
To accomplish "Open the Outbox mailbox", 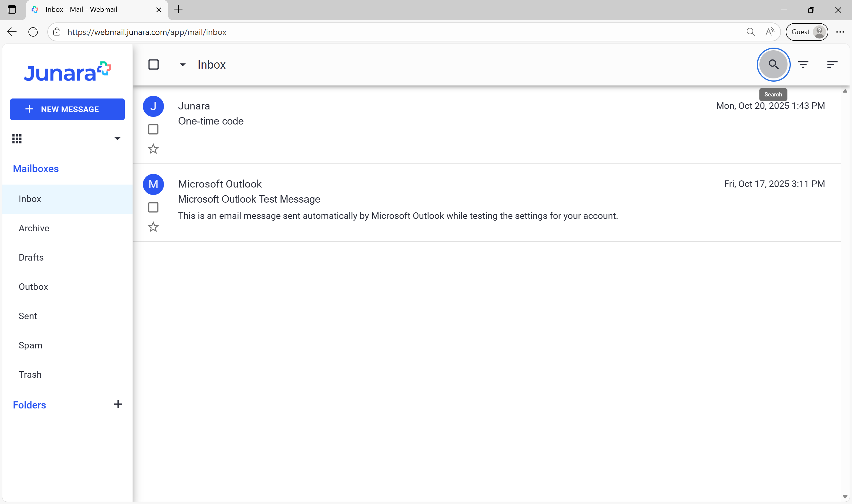I will click(x=67, y=287).
